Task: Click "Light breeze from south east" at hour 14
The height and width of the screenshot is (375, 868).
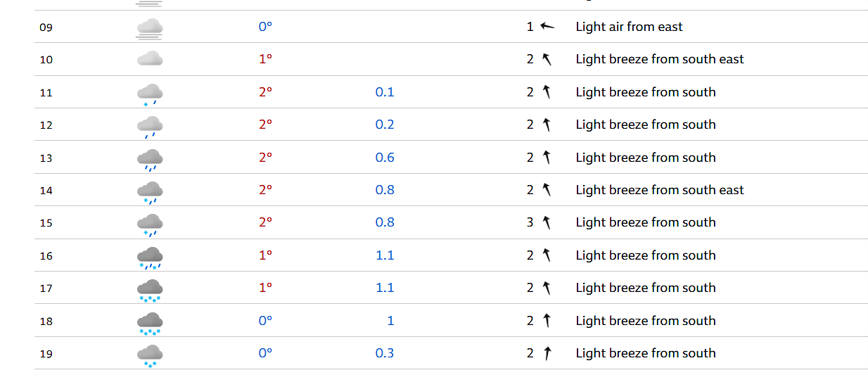Action: tap(660, 190)
